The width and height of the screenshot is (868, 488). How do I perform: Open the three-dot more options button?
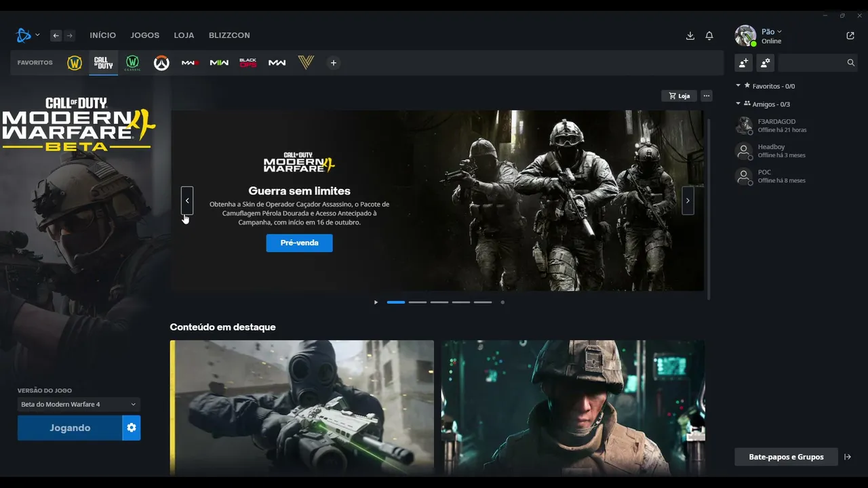pyautogui.click(x=707, y=96)
